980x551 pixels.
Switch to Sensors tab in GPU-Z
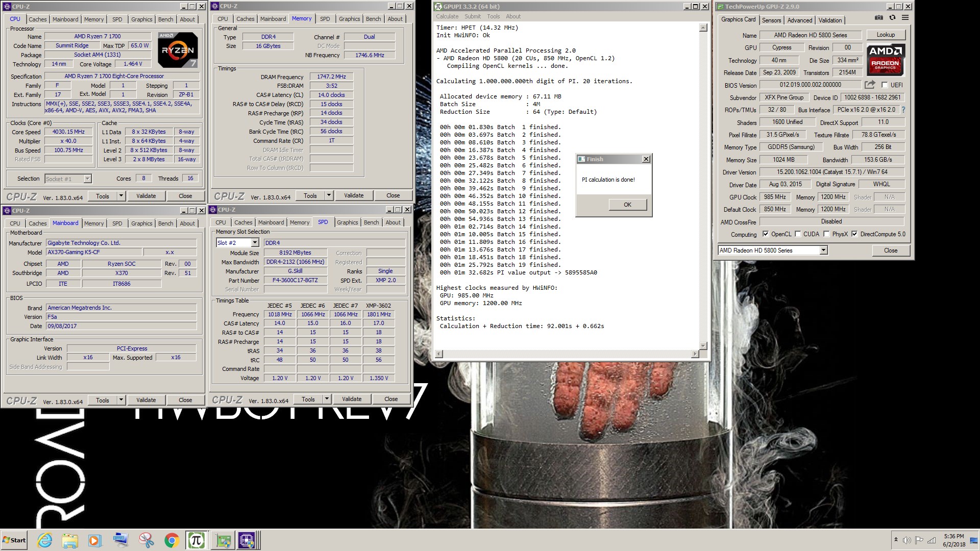tap(771, 20)
